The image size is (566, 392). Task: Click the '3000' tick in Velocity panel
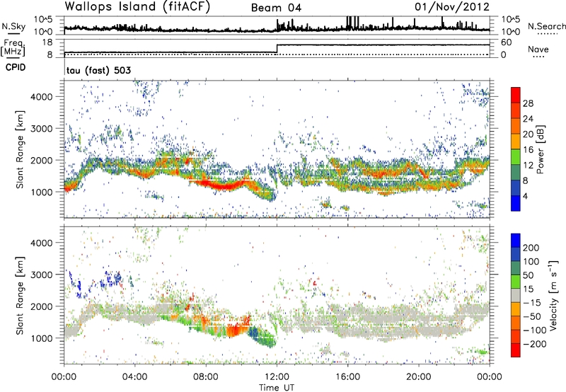(x=41, y=275)
